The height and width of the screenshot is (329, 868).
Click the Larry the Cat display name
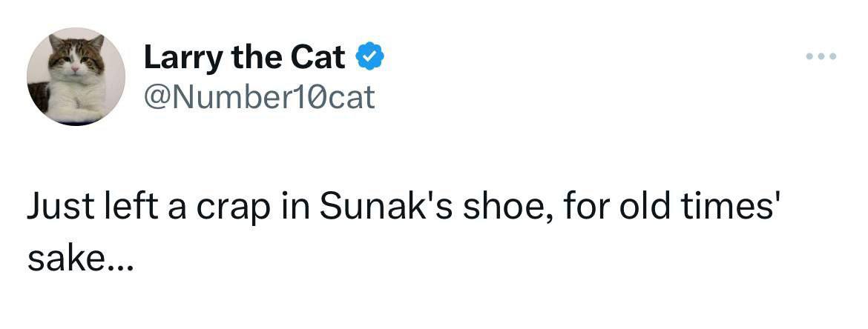coord(244,58)
